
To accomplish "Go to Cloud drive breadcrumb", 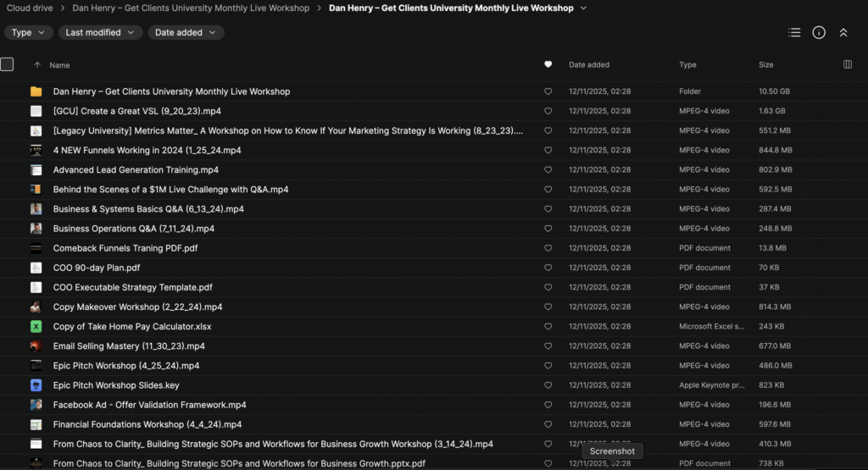I will pyautogui.click(x=30, y=8).
